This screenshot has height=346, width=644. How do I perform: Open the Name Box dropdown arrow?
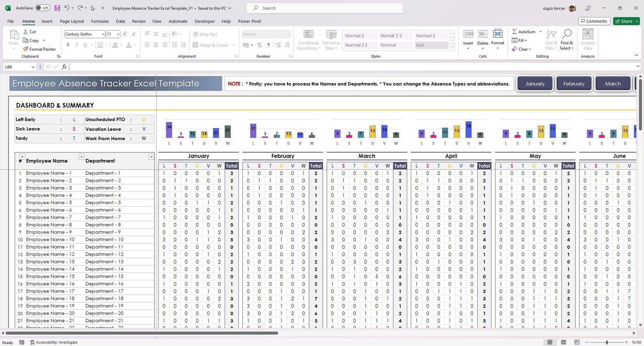coord(33,67)
